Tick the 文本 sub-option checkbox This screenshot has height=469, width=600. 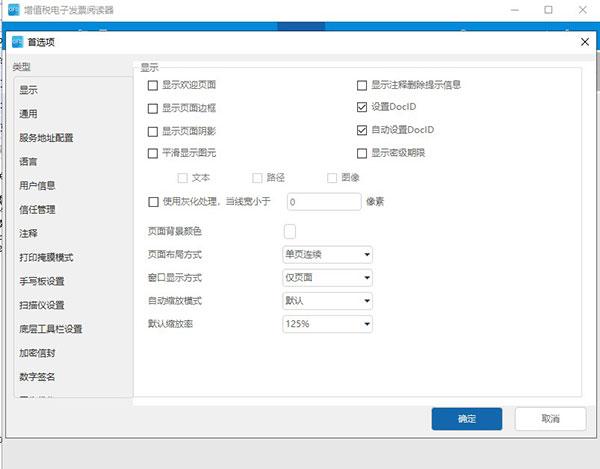pyautogui.click(x=183, y=178)
